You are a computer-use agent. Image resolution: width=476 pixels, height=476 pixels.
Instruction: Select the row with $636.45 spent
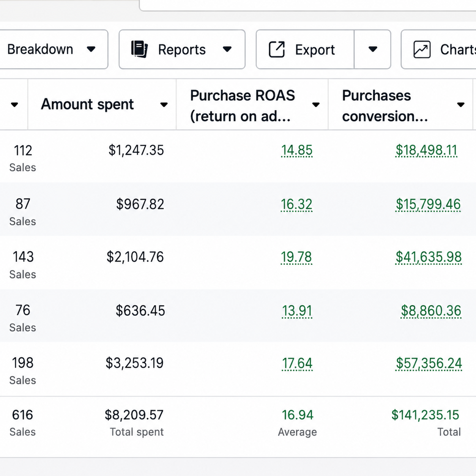[x=238, y=316]
